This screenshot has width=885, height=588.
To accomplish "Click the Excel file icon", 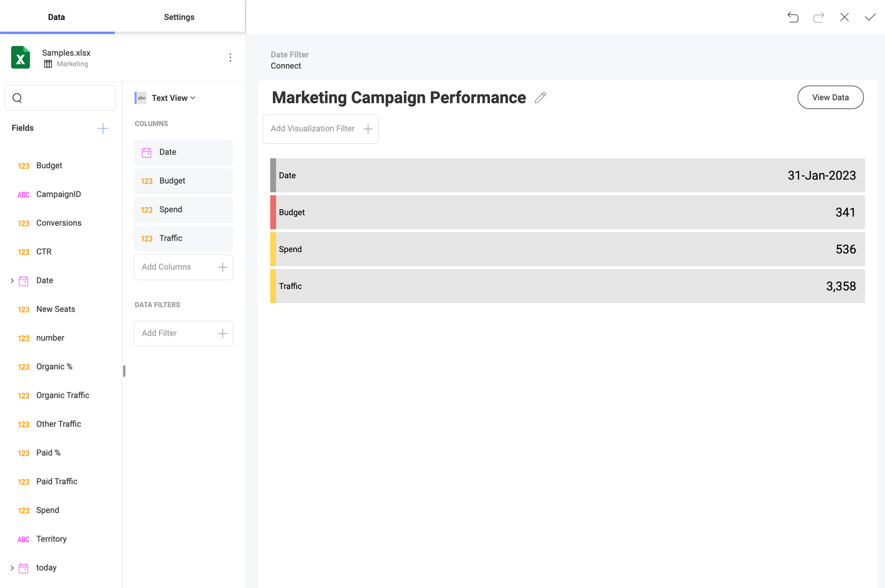I will tap(21, 57).
